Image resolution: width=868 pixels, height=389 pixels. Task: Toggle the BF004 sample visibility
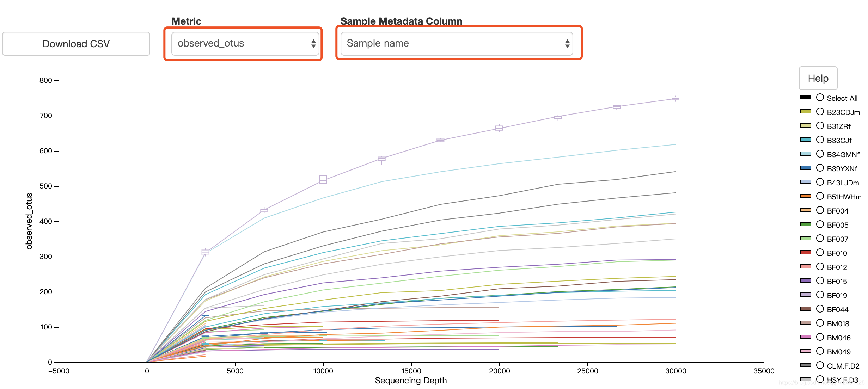pyautogui.click(x=809, y=209)
